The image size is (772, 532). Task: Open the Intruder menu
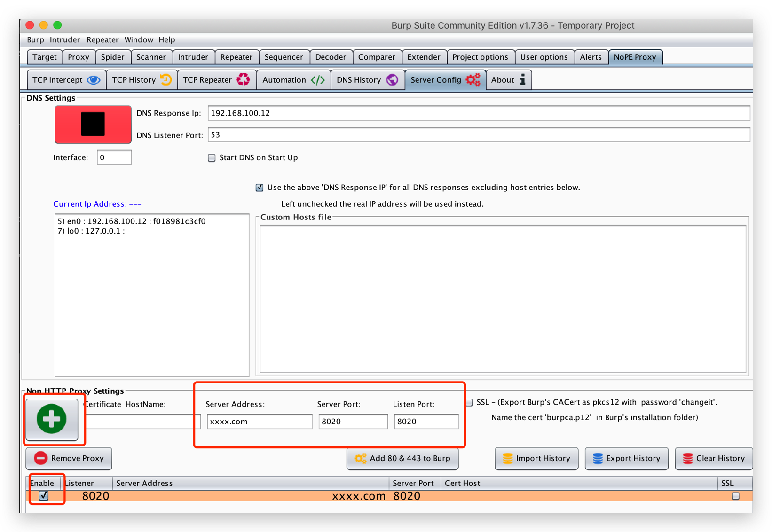[x=65, y=40]
